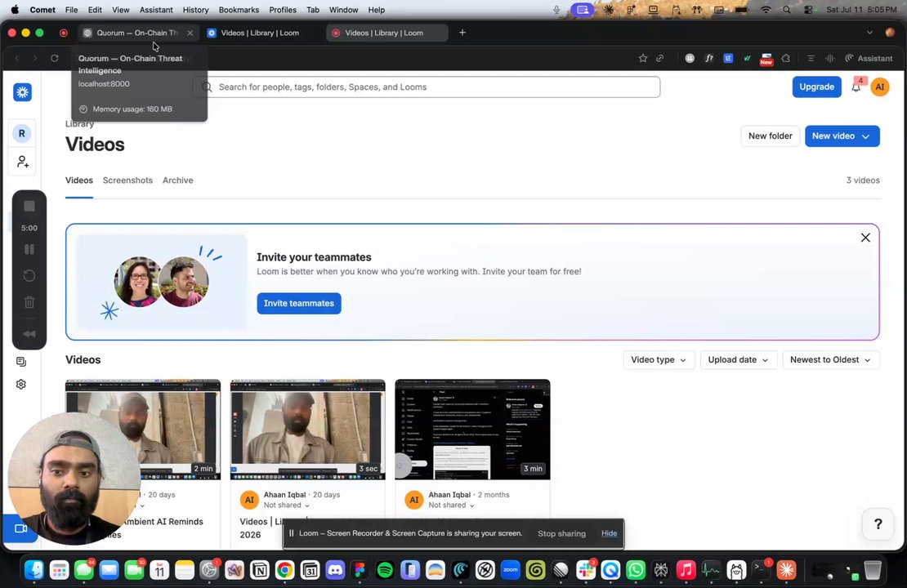Focus the Loom search field
Image resolution: width=907 pixels, height=588 pixels.
click(x=428, y=87)
